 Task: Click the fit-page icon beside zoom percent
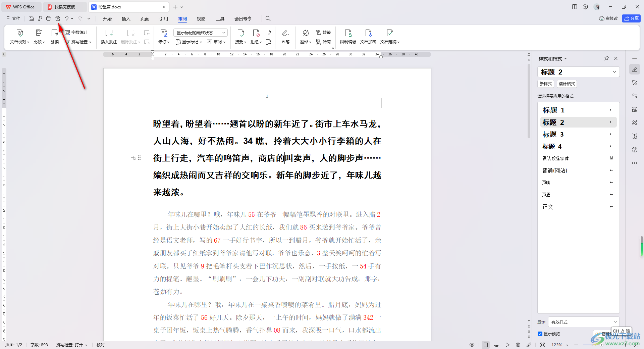542,345
